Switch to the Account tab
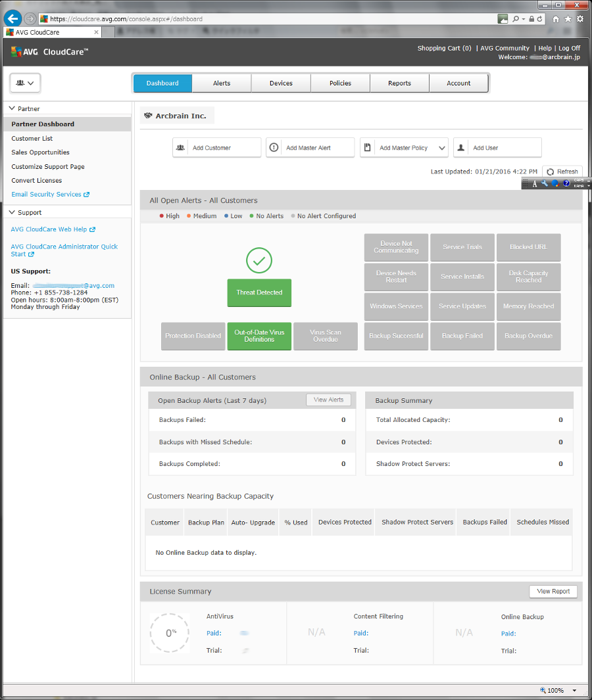Viewport: 592px width, 700px height. click(x=459, y=83)
